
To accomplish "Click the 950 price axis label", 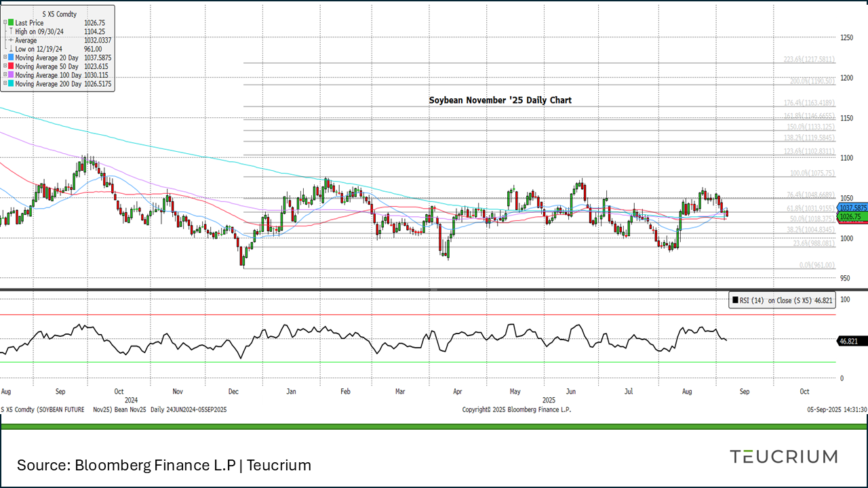I will click(x=845, y=279).
